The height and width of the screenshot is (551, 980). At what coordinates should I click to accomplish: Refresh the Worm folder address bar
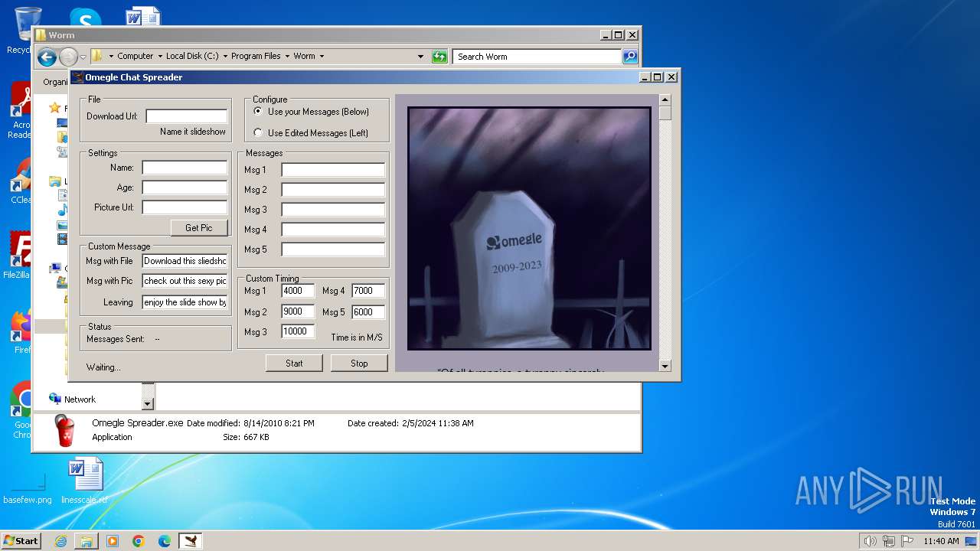click(x=439, y=57)
